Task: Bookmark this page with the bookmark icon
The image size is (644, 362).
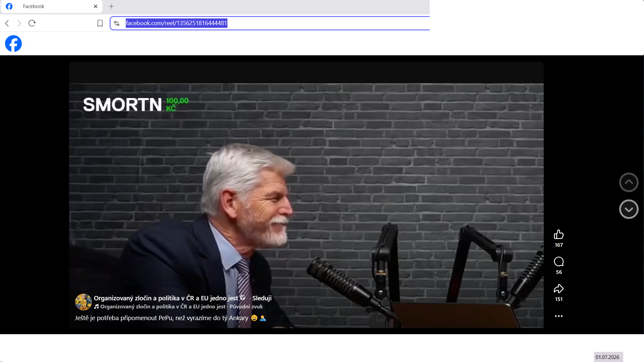Action: tap(100, 23)
